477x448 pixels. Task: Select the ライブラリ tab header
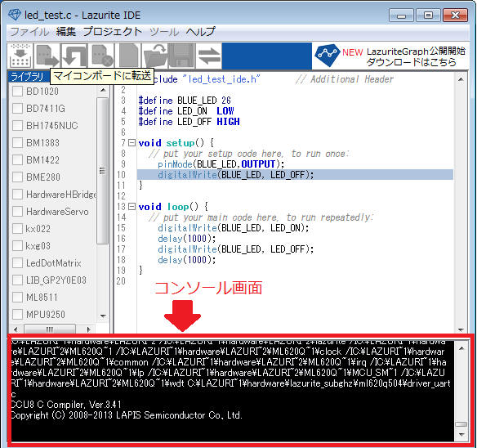click(29, 77)
